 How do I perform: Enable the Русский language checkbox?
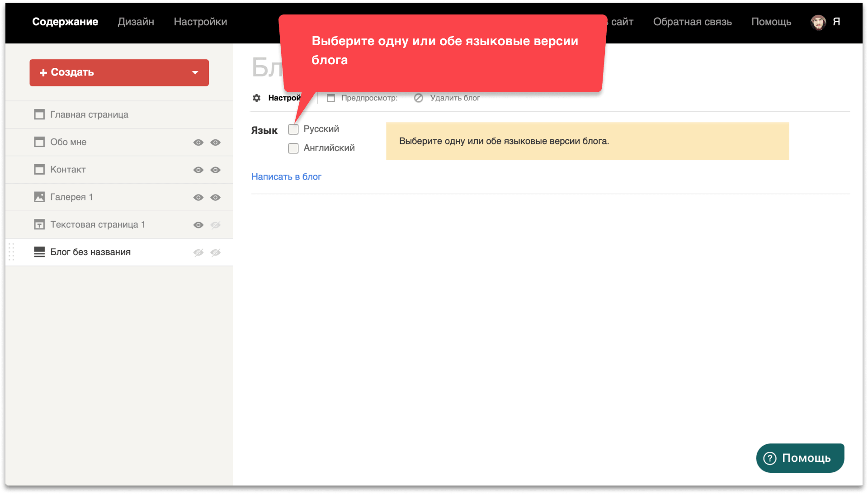[293, 129]
